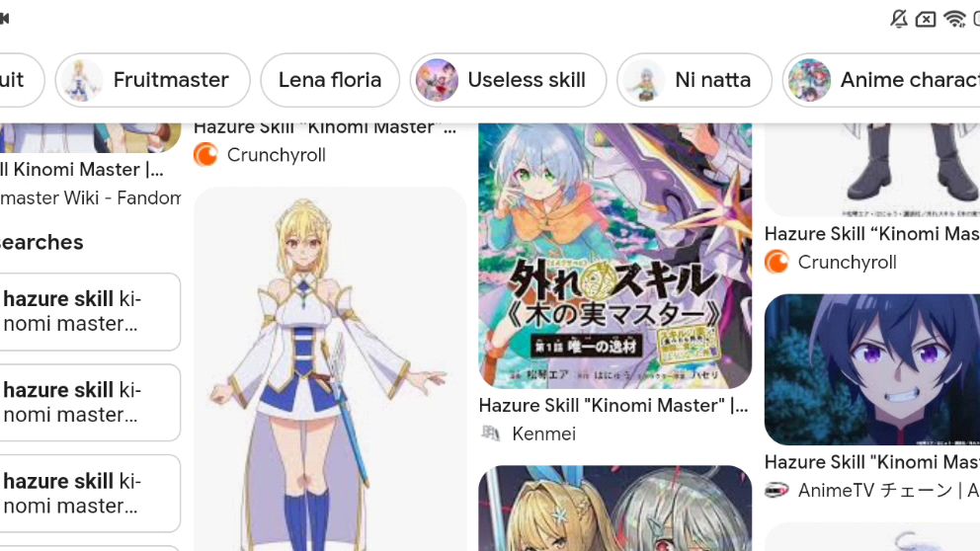Image resolution: width=980 pixels, height=551 pixels.
Task: Select the Anime characters filter chip
Action: point(881,80)
